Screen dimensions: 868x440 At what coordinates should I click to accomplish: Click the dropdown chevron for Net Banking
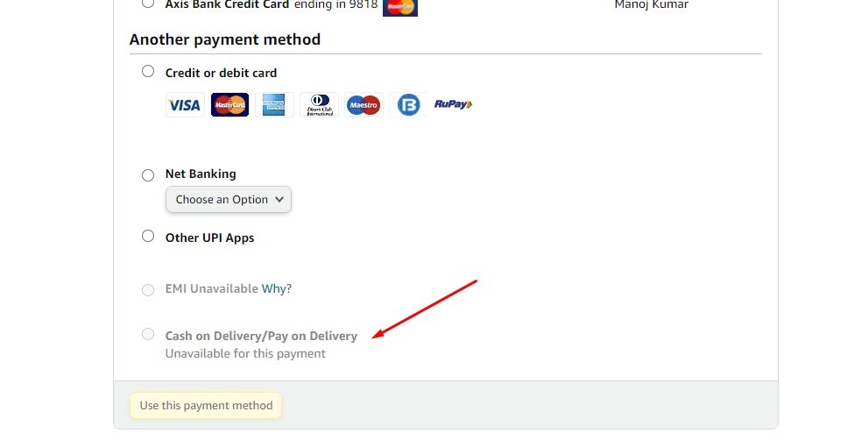279,200
